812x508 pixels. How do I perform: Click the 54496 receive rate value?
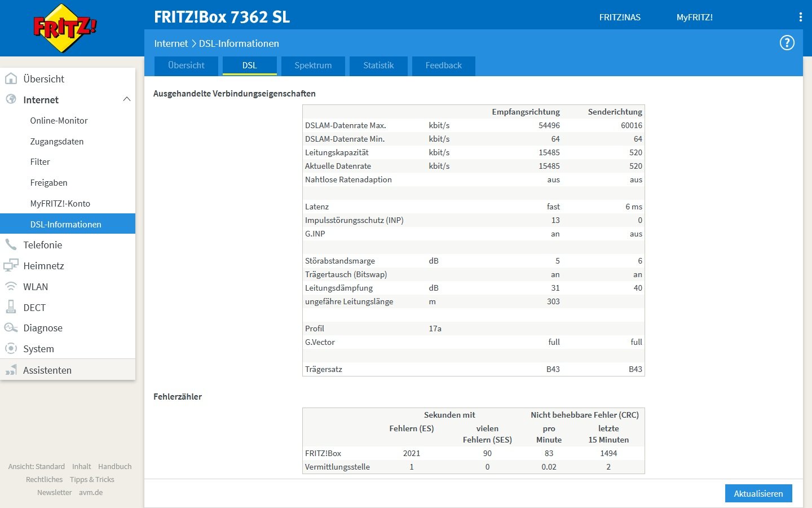pos(549,125)
